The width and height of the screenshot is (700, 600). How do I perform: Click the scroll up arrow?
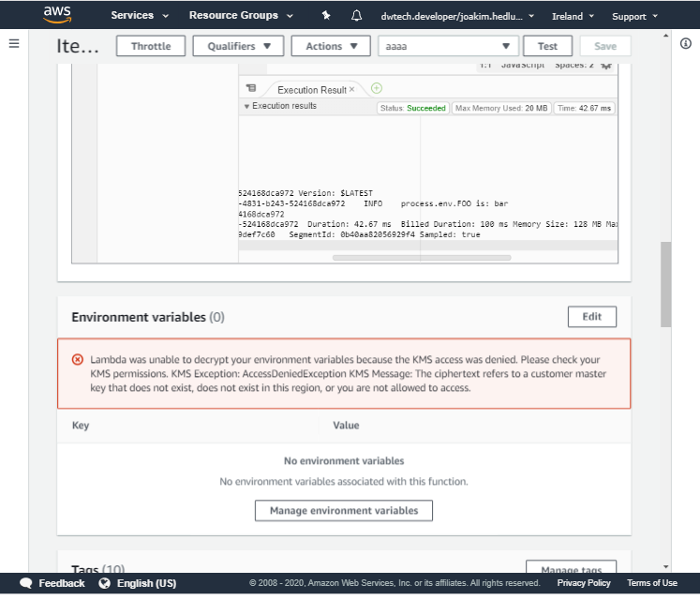point(666,36)
